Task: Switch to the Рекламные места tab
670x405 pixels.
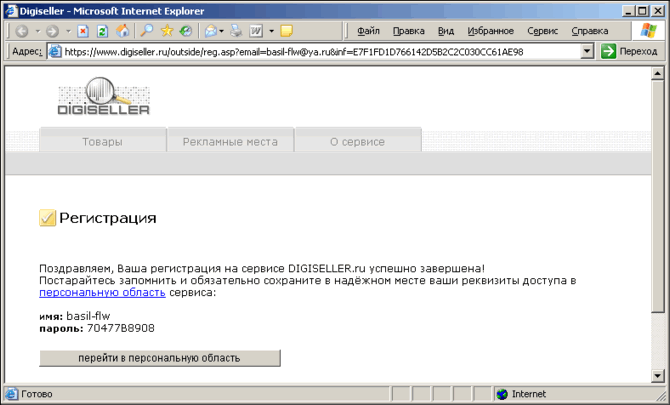Action: click(x=230, y=140)
